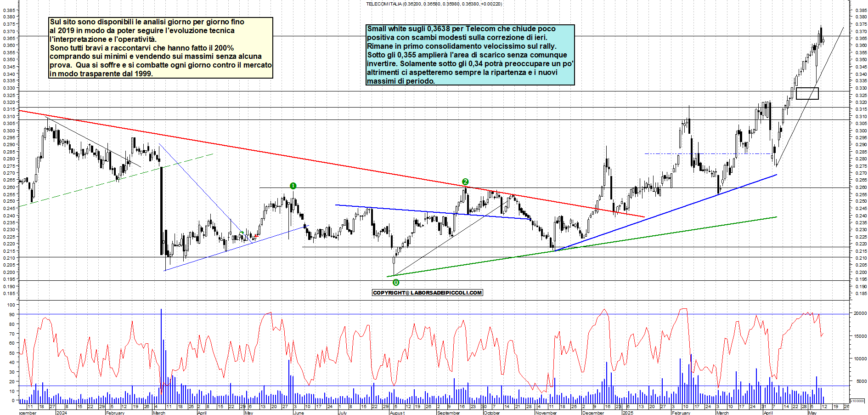
Task: Click the 2025 year label on time axis
Action: 628,413
